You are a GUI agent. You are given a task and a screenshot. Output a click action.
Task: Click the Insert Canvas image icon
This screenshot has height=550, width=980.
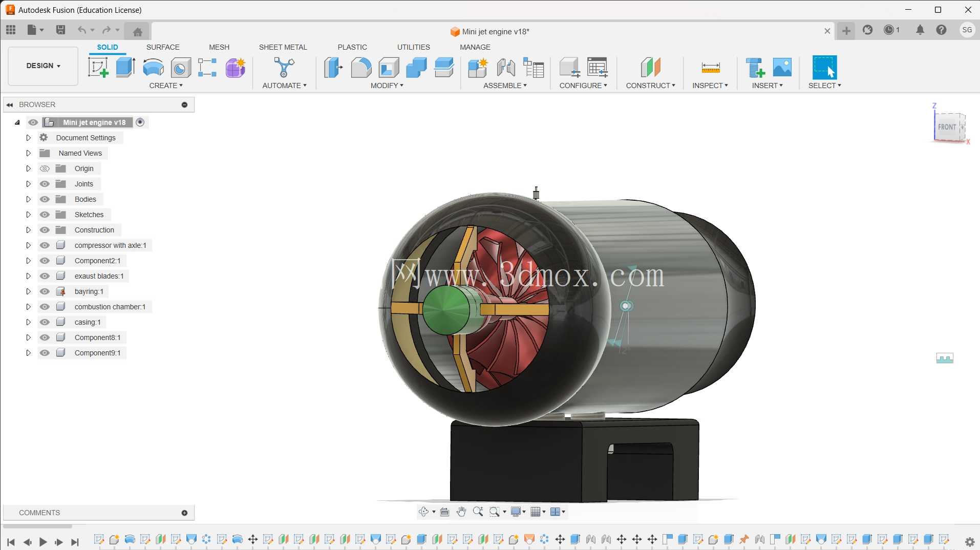pyautogui.click(x=782, y=67)
